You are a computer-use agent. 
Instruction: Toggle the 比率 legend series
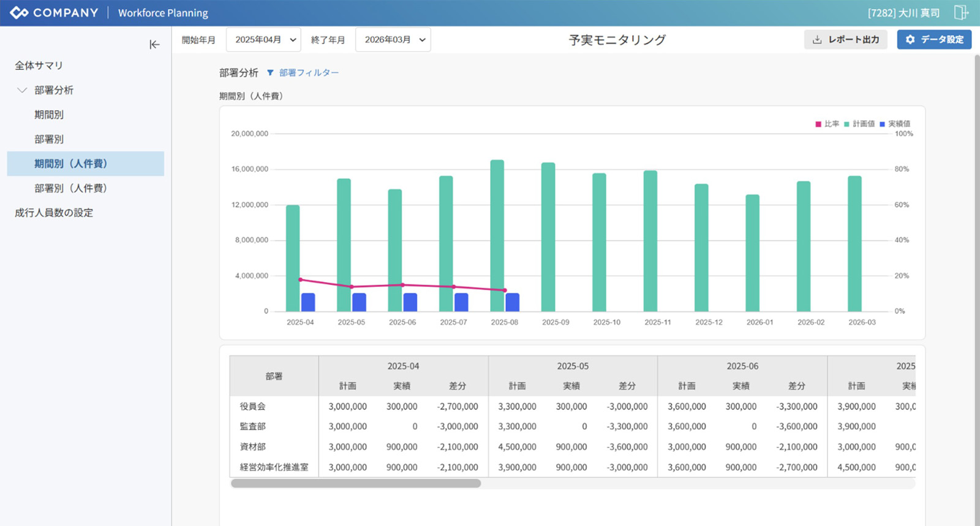[827, 124]
